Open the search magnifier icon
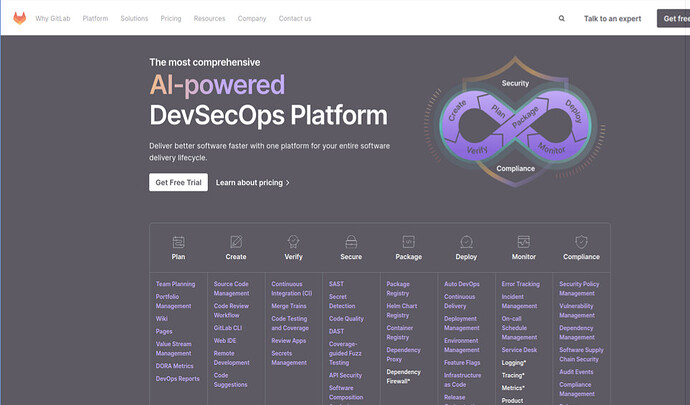The width and height of the screenshot is (690, 405). [561, 18]
